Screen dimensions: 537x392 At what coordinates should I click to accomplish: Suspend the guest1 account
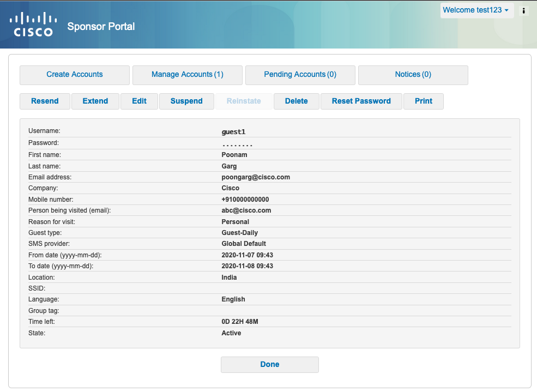coord(186,101)
